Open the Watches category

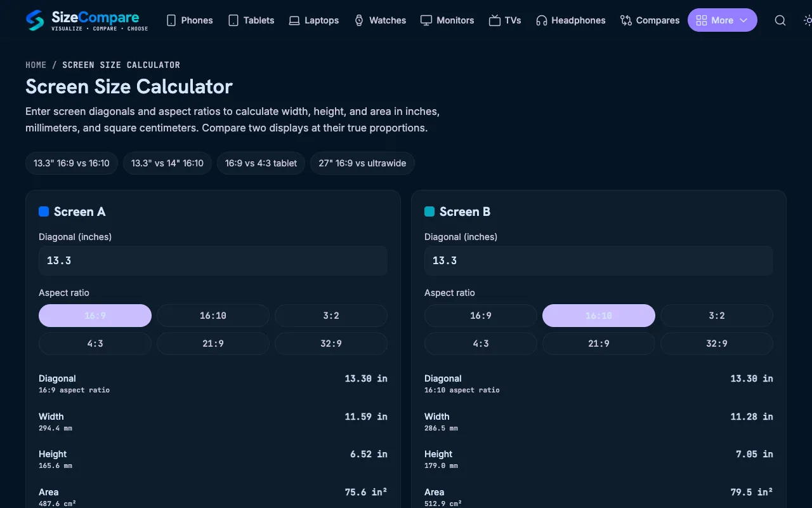tap(380, 20)
